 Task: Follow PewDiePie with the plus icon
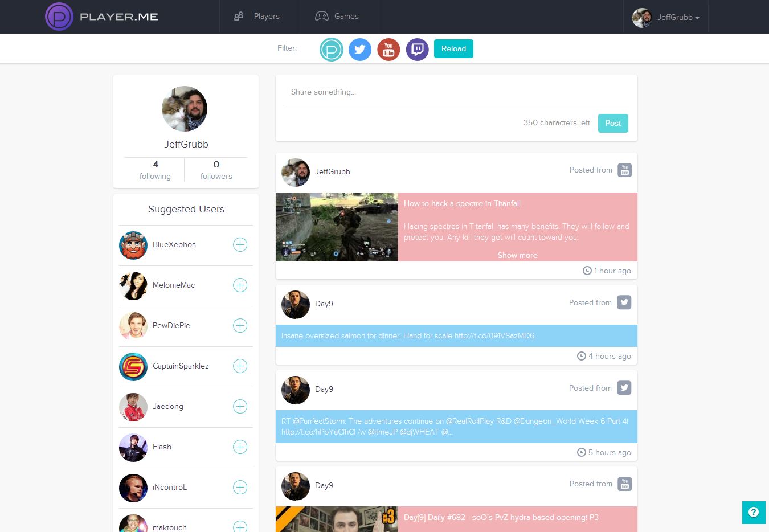click(x=240, y=326)
